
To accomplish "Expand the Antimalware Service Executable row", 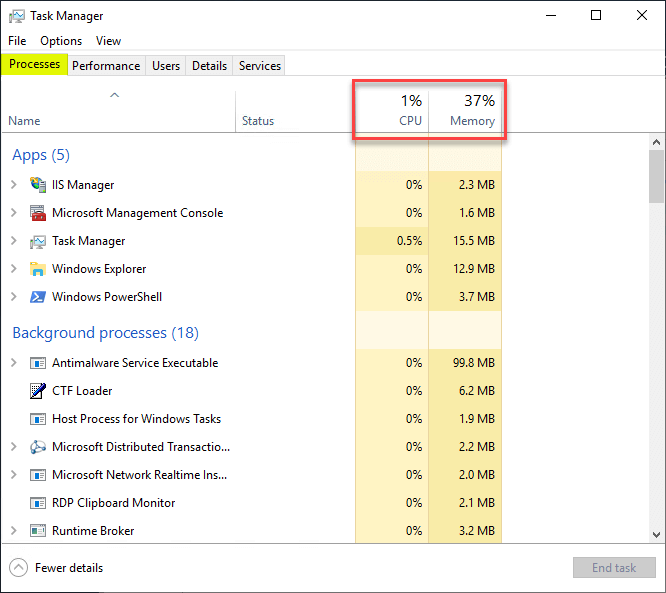I will (14, 363).
